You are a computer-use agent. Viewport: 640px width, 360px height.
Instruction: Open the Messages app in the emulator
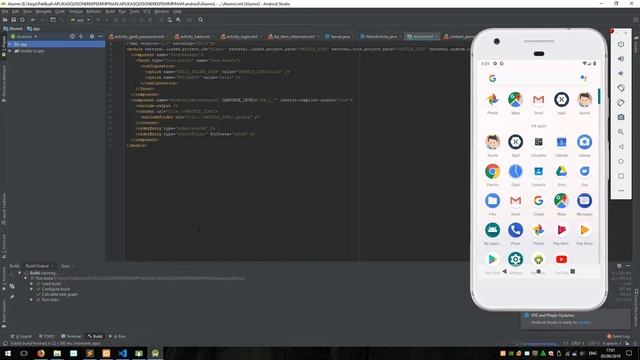(584, 201)
